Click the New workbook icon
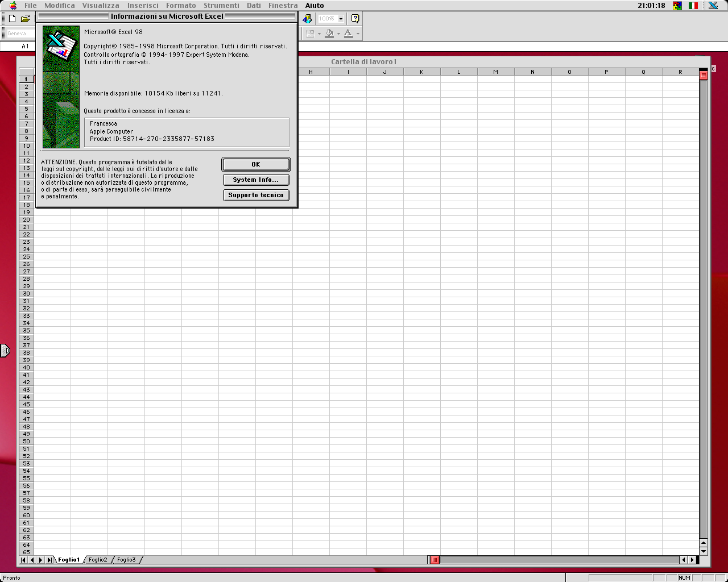Screen dimensions: 728x582 (x=12, y=19)
